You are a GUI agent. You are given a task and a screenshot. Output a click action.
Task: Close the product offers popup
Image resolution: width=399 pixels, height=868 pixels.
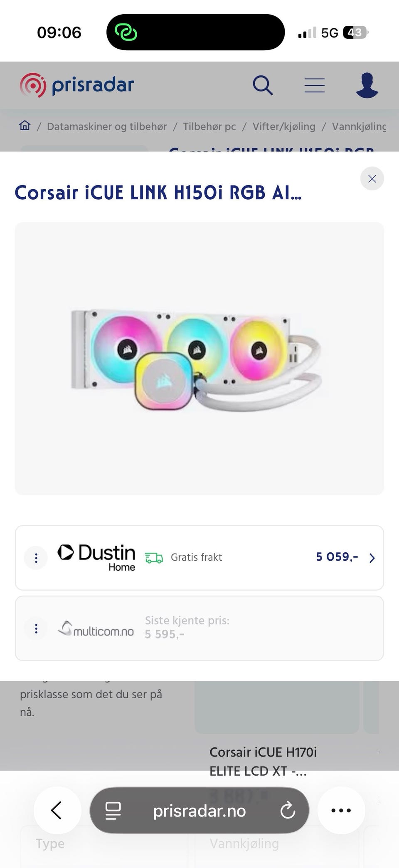point(372,178)
